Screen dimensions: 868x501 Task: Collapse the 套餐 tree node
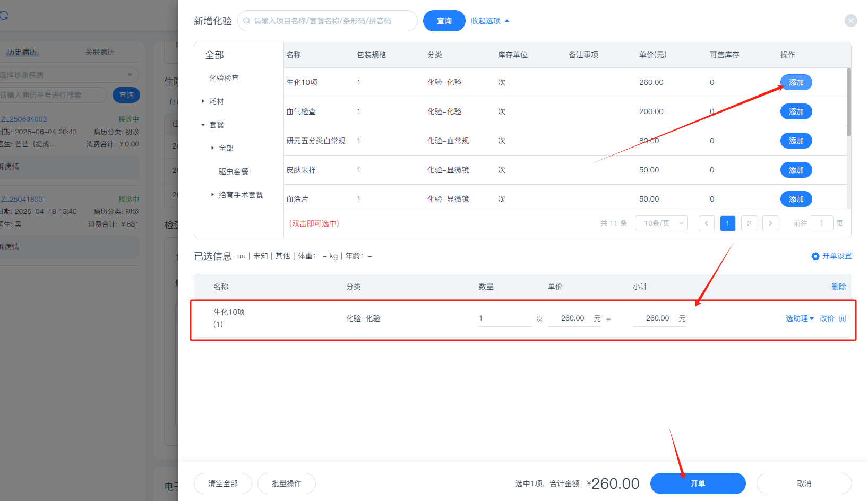[x=203, y=125]
